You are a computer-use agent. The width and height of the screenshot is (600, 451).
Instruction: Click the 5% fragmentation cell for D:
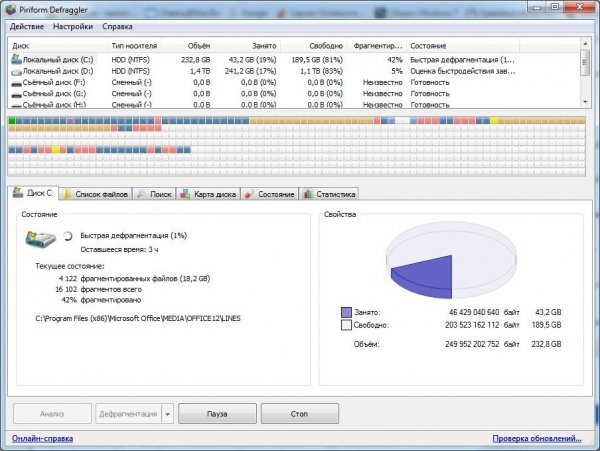(397, 71)
